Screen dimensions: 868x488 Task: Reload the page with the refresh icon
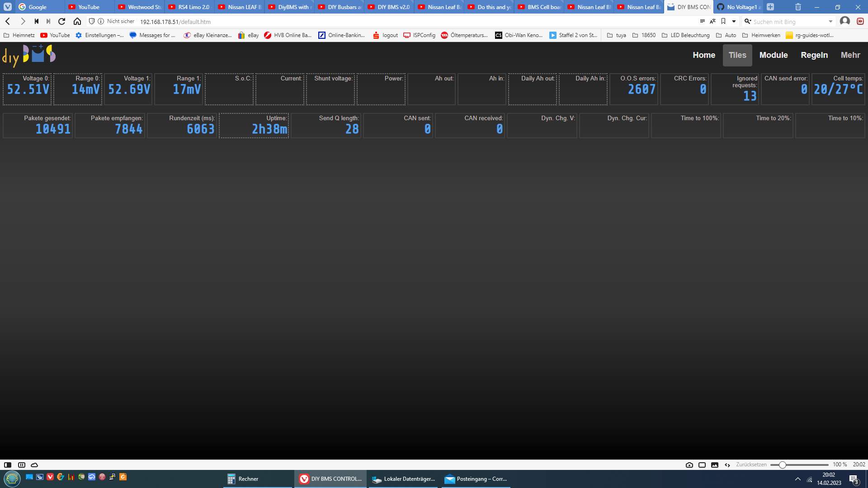pyautogui.click(x=62, y=21)
